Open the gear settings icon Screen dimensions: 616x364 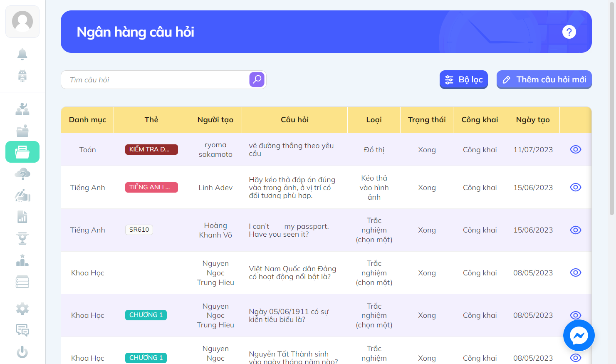click(x=22, y=309)
